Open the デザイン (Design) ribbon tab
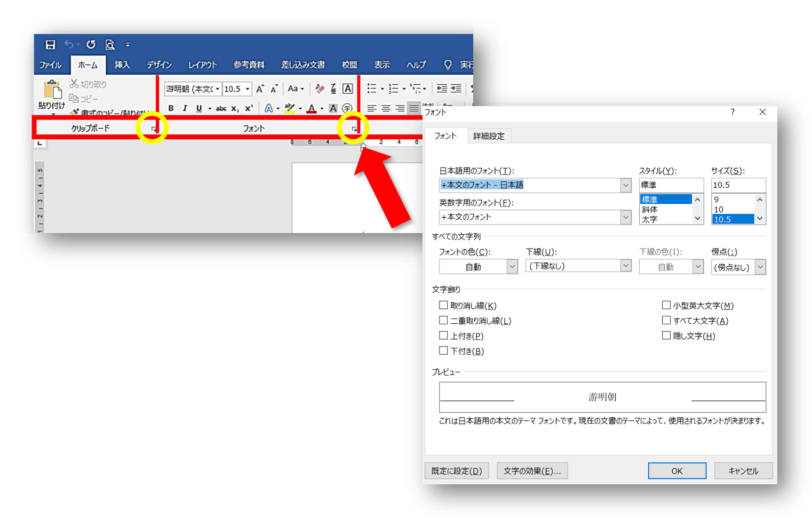The width and height of the screenshot is (812, 519). 159,65
